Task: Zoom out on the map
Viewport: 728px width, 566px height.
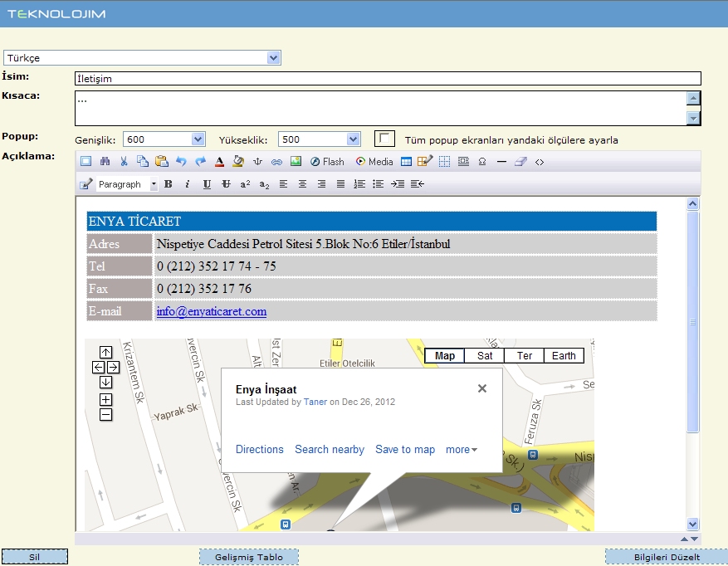Action: pyautogui.click(x=106, y=415)
